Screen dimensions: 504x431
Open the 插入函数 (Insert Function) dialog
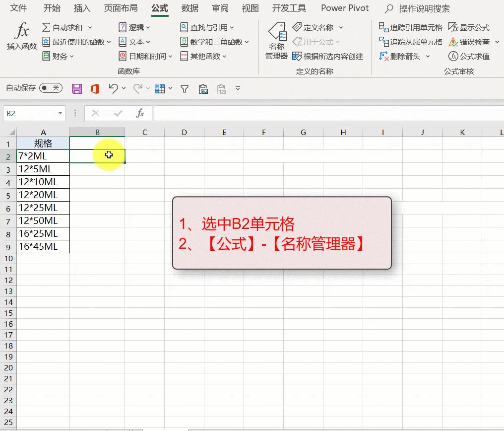21,37
